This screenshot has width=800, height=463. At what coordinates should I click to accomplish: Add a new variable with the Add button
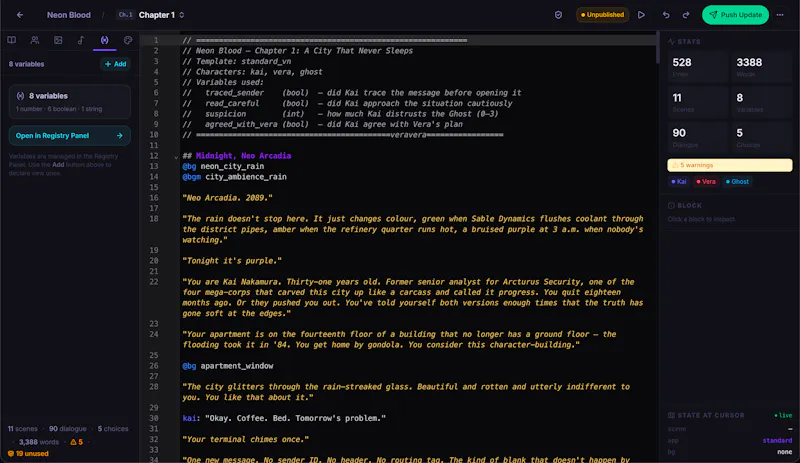point(115,64)
